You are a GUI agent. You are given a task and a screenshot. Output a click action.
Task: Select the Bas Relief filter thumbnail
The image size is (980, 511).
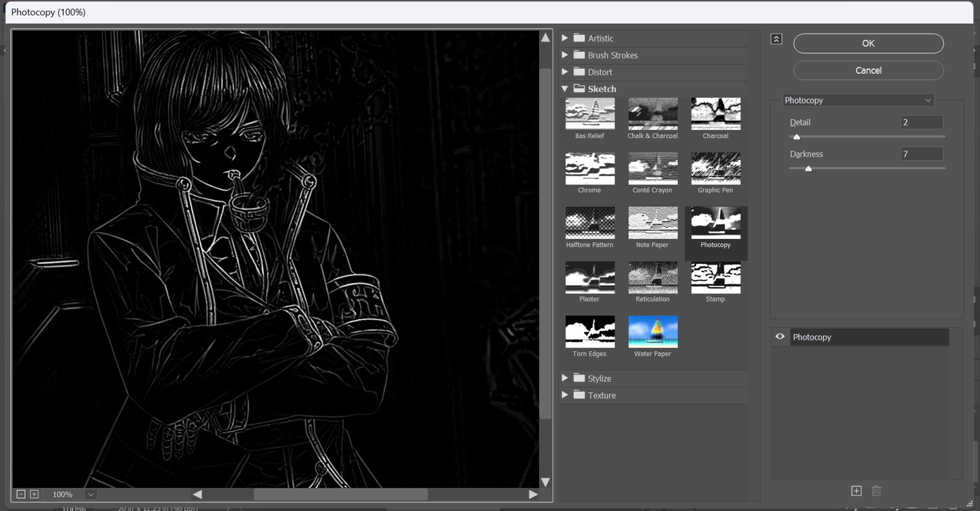pos(589,114)
